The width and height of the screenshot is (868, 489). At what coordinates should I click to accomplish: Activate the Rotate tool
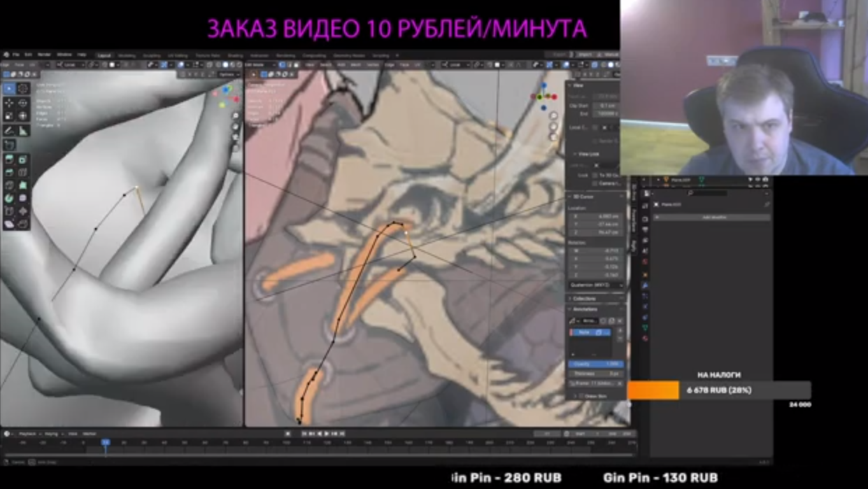coord(22,103)
